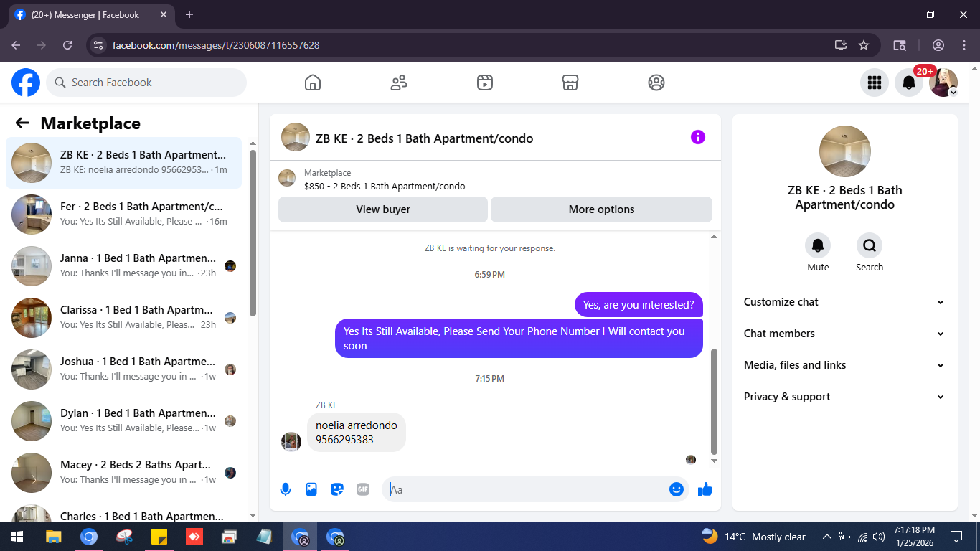Image resolution: width=980 pixels, height=551 pixels.
Task: Bookmark this page with the star icon
Action: [x=864, y=45]
